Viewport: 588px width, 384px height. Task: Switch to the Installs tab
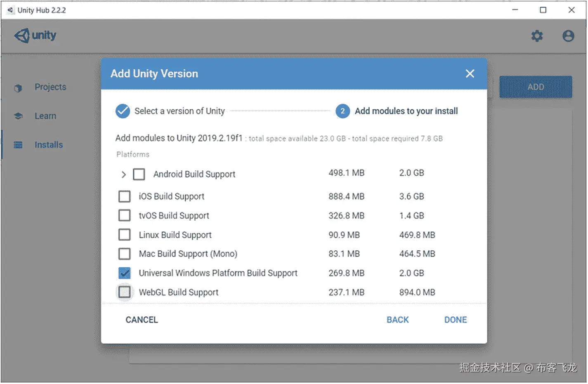pos(49,145)
